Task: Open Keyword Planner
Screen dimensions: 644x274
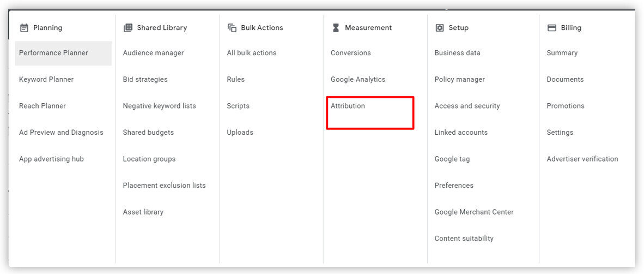Action: 46,79
